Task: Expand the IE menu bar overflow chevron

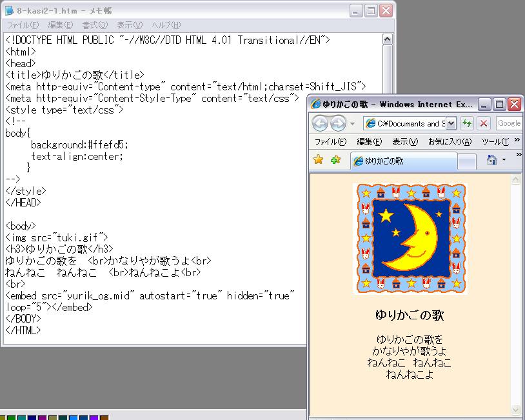Action: 517,140
